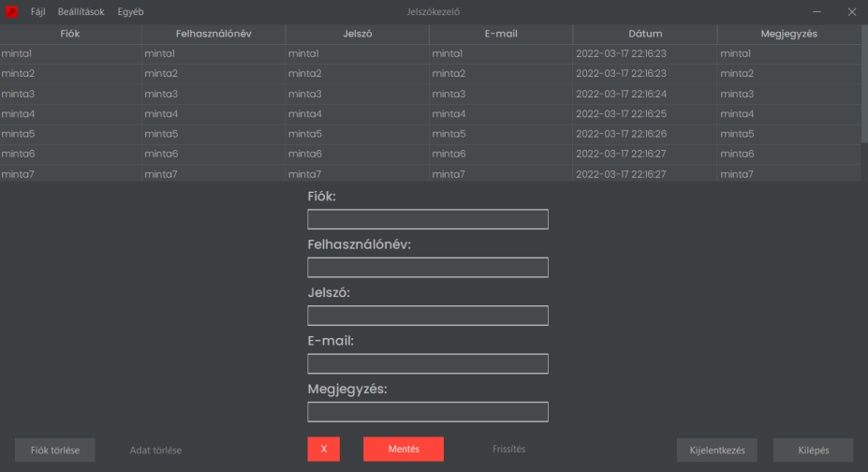Screen dimensions: 868x472
Task: Click the red app logo icon
Action: (12, 12)
